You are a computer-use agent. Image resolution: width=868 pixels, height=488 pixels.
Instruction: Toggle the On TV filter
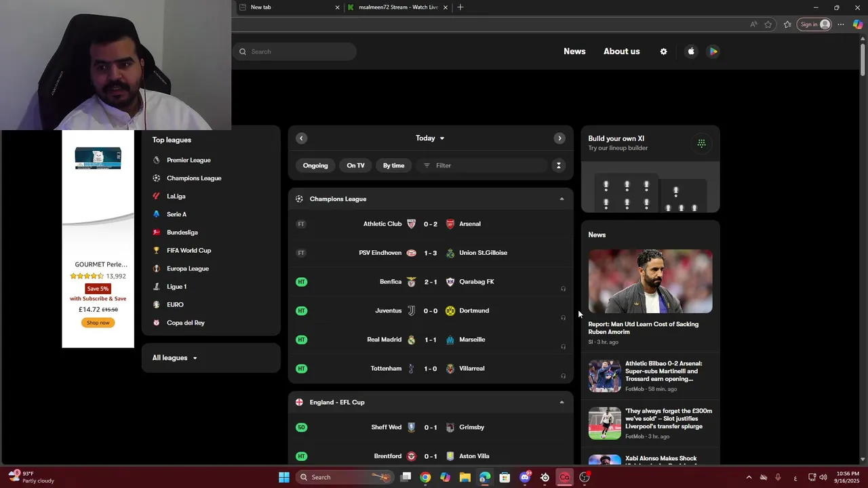click(355, 165)
